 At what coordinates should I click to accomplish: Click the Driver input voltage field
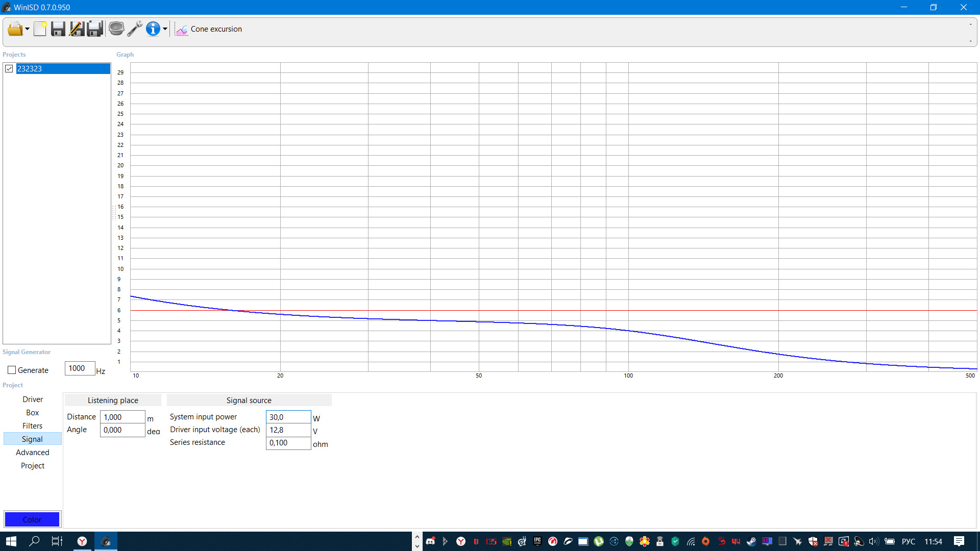[x=288, y=430]
